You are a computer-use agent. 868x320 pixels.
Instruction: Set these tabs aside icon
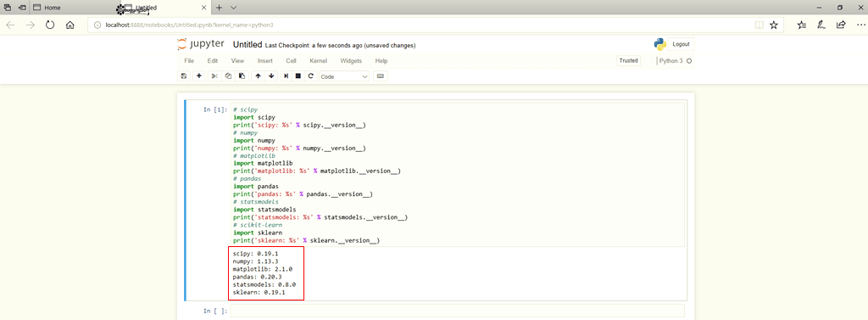(22, 8)
